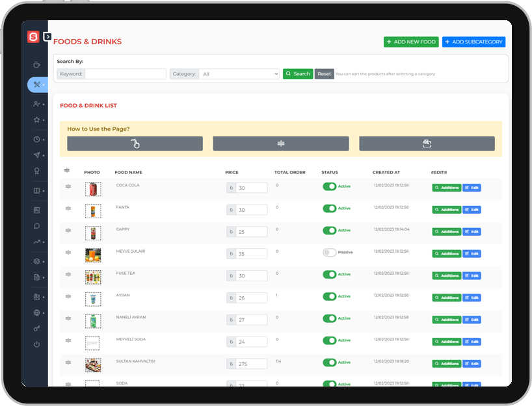Click the green Search button
Viewport: 532px width, 406px height.
coord(298,74)
